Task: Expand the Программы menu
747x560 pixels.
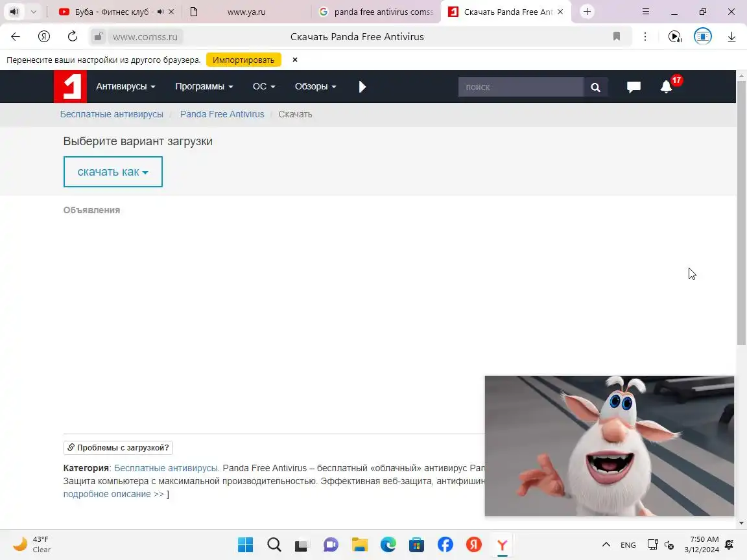Action: (204, 87)
